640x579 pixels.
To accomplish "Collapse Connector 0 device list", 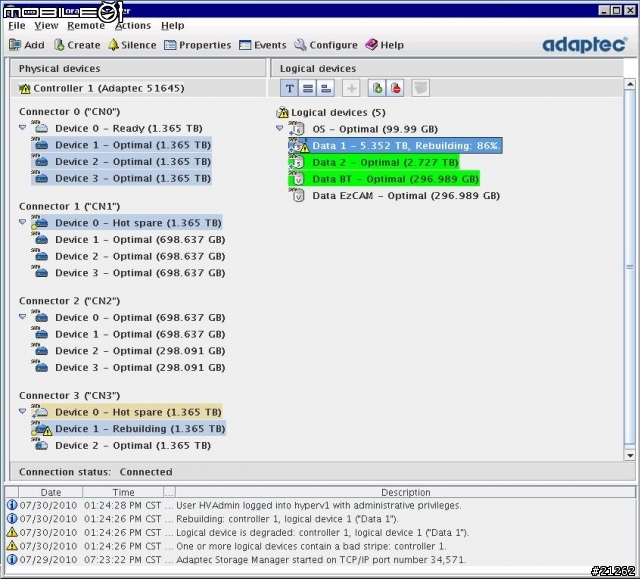I will [x=22, y=128].
